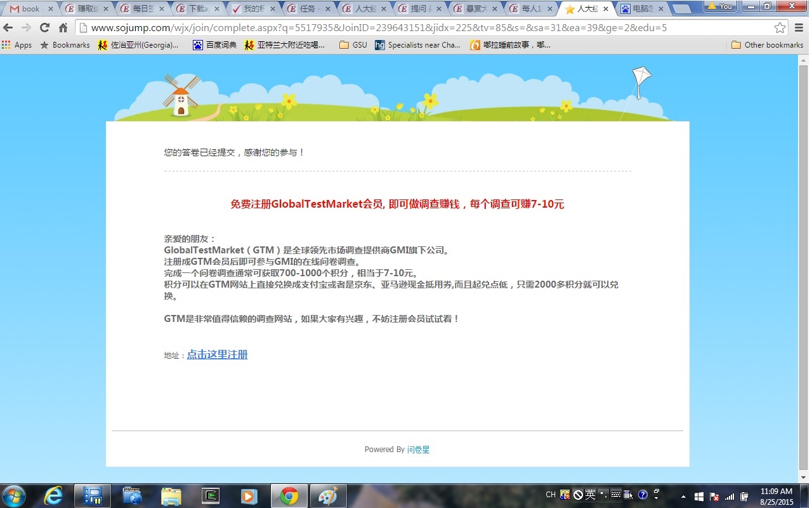
Task: Click the GTM是非常值得信赖的调查网站 sentence
Action: [311, 319]
